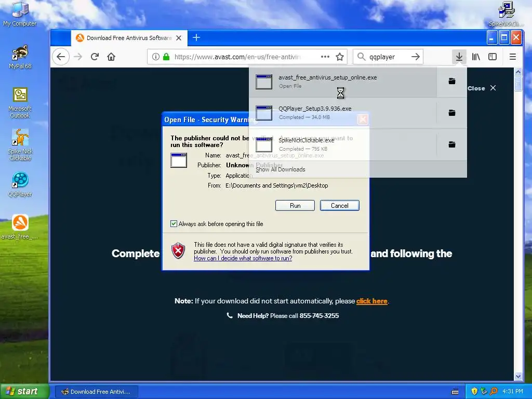Select My Computer desktop icon
The width and height of the screenshot is (532, 399).
pyautogui.click(x=20, y=14)
